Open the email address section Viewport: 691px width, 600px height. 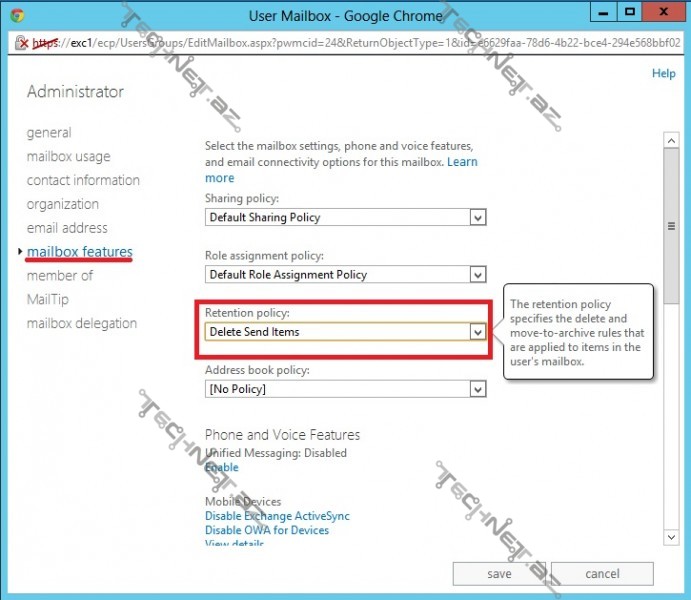tap(67, 228)
